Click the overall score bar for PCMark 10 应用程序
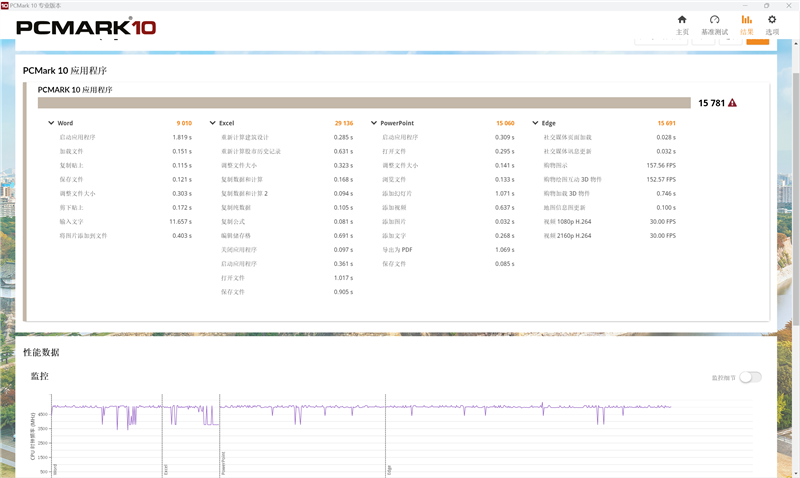 [x=364, y=103]
